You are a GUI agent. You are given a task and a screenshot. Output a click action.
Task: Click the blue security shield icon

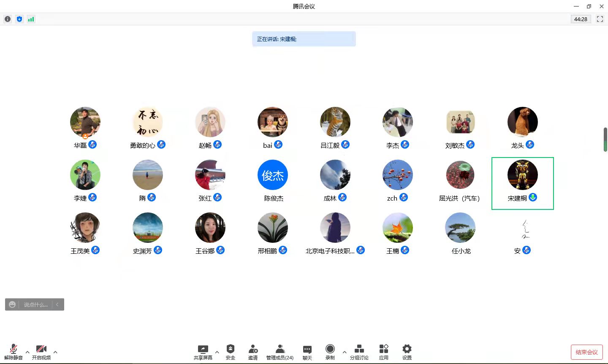(19, 19)
